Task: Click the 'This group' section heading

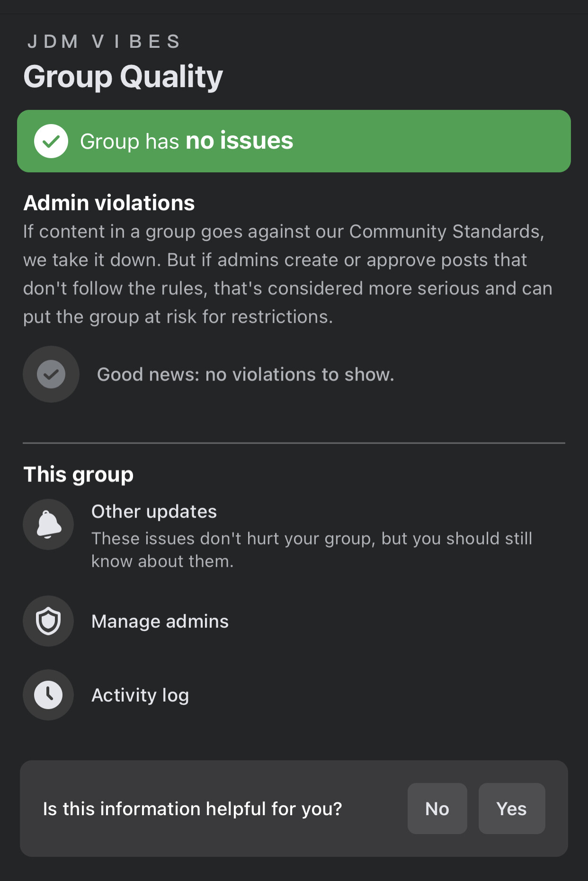Action: point(79,474)
